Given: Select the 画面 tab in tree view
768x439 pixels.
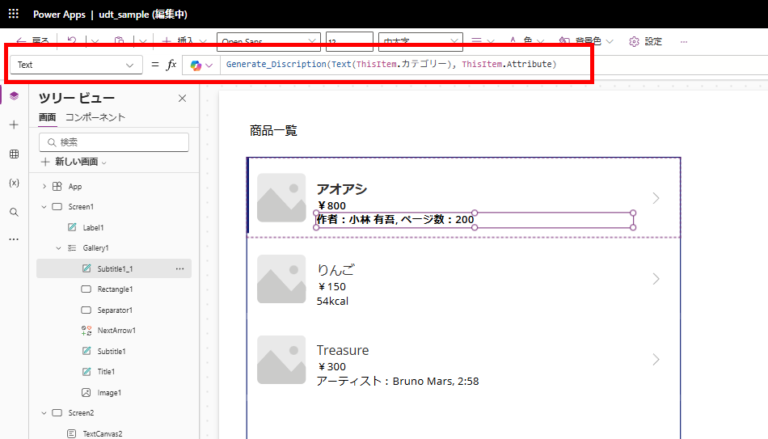Looking at the screenshot, I should (x=47, y=118).
